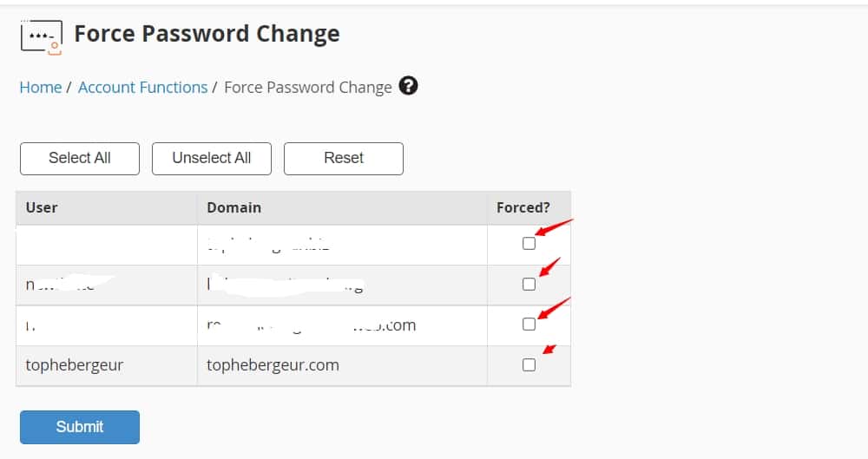Click the Forced? column header
Screen dimensions: 868x459
click(529, 207)
